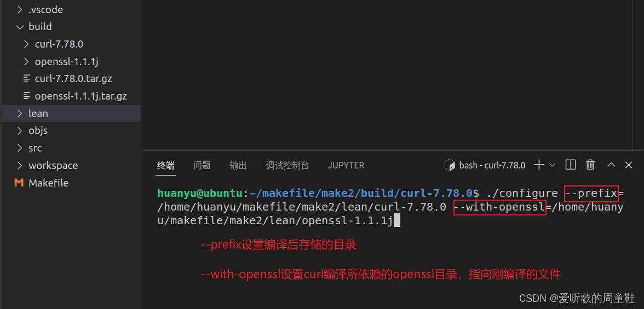
Task: Split the terminal panel
Action: click(571, 165)
